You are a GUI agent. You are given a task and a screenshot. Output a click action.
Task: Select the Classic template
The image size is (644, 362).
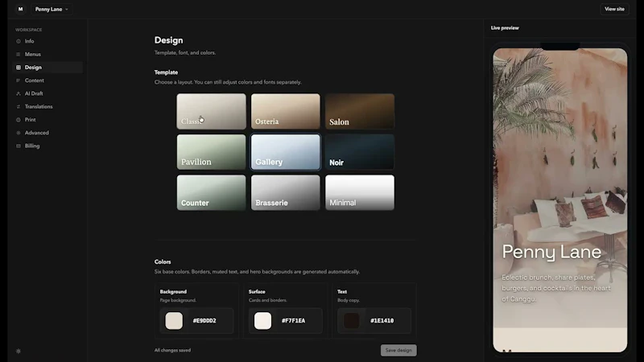point(211,111)
